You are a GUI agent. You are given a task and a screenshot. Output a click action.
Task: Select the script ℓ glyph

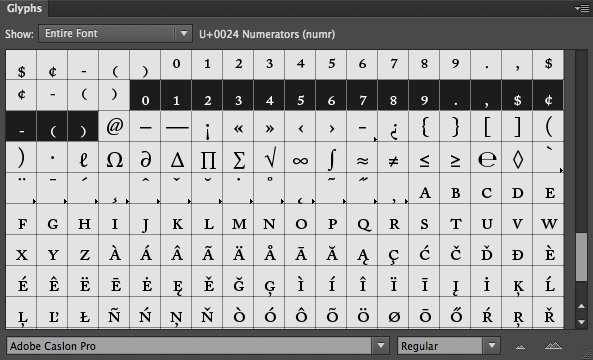point(83,157)
